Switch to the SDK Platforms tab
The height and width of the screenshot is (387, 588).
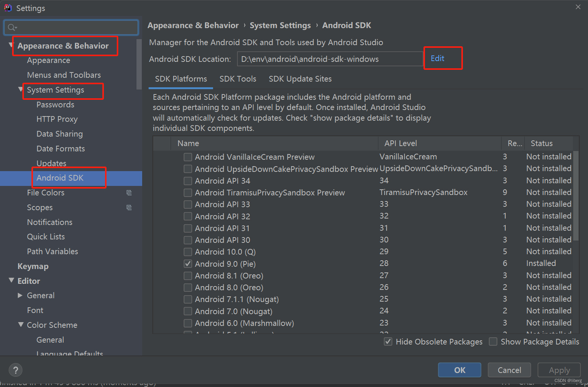181,79
